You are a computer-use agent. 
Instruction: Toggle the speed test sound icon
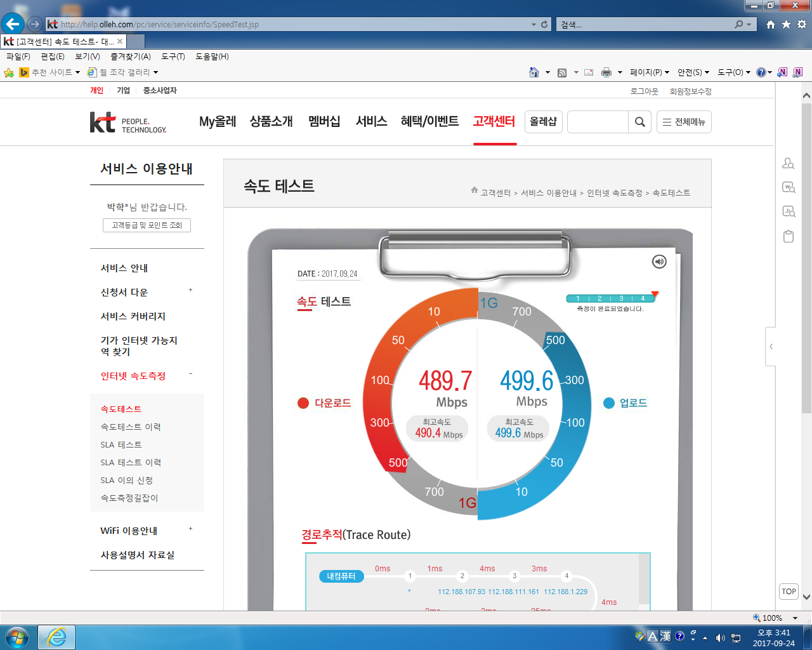tap(659, 262)
